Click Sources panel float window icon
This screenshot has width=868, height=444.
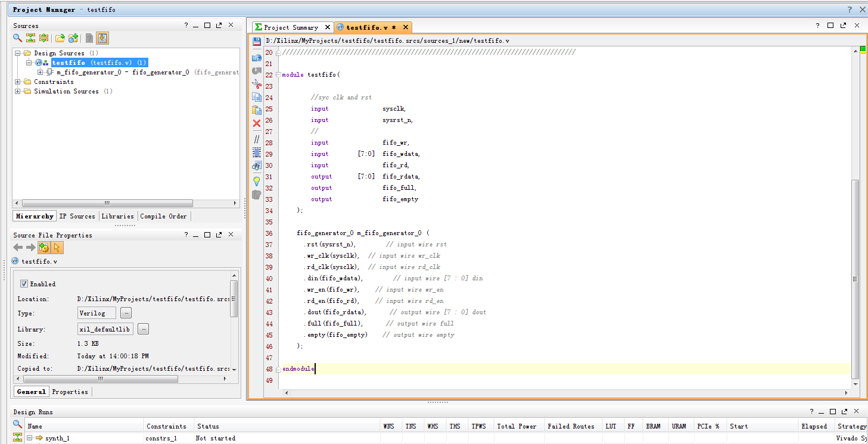coord(219,26)
